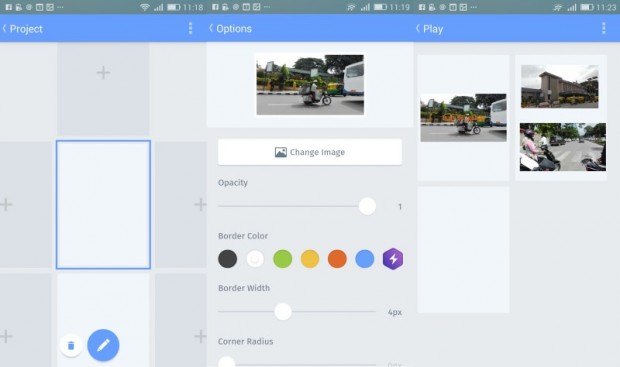The height and width of the screenshot is (367, 620).
Task: Click the Opacity slider handle
Action: (367, 206)
